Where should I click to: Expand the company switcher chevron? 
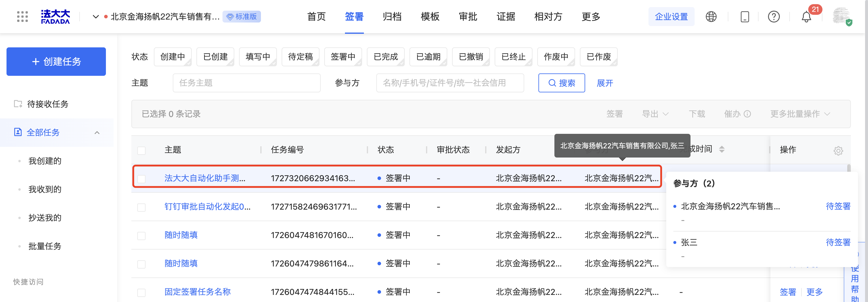tap(96, 17)
